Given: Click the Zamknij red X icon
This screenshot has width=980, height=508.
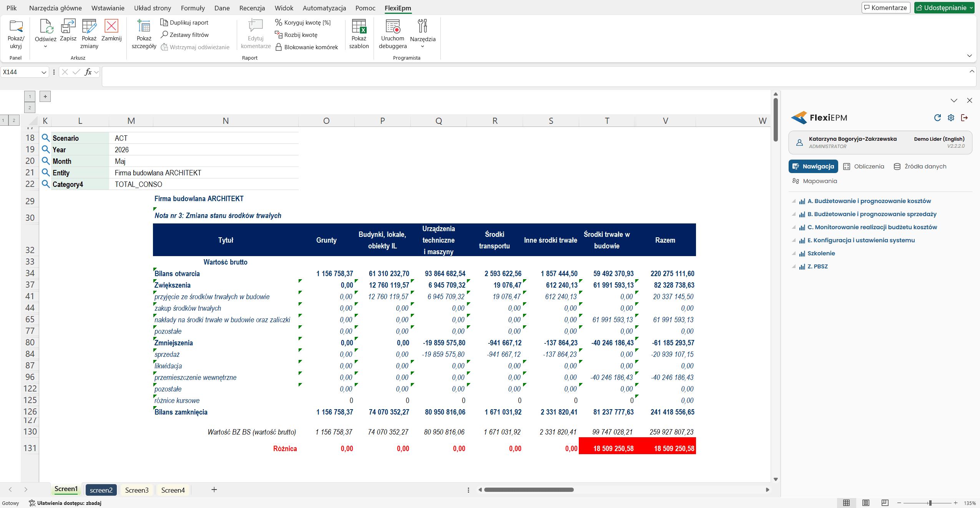Looking at the screenshot, I should coord(111,26).
